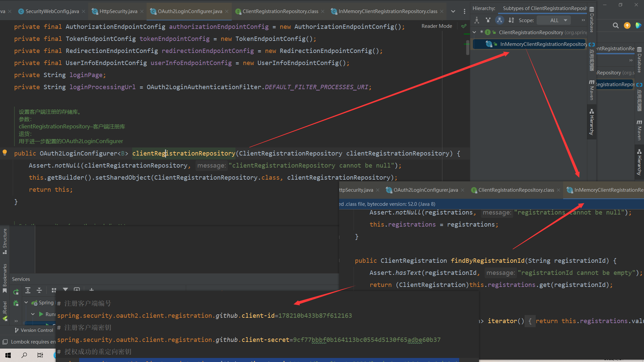Viewport: 644px width, 362px height.
Task: Open Search Everywhere magnifier icon
Action: pos(615,26)
